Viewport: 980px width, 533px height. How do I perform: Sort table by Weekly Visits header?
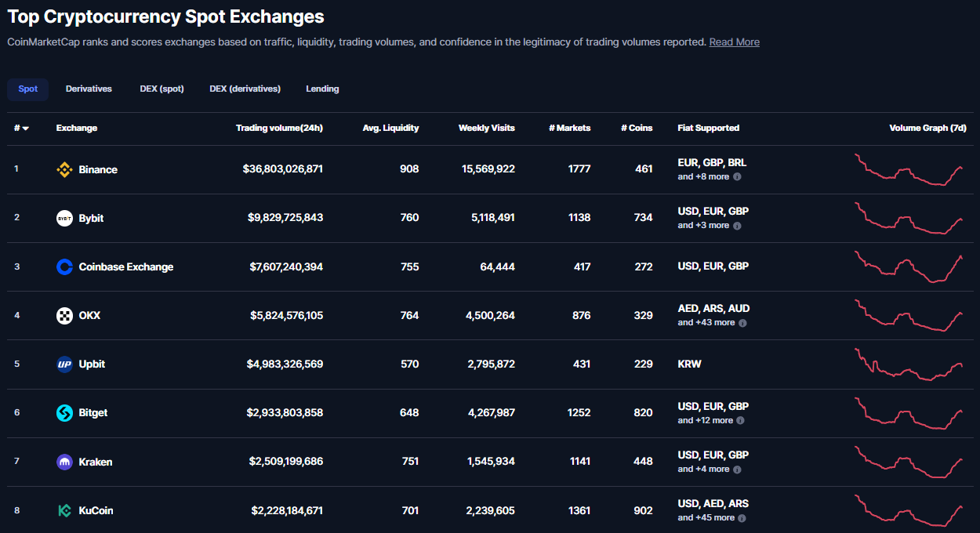pyautogui.click(x=486, y=128)
